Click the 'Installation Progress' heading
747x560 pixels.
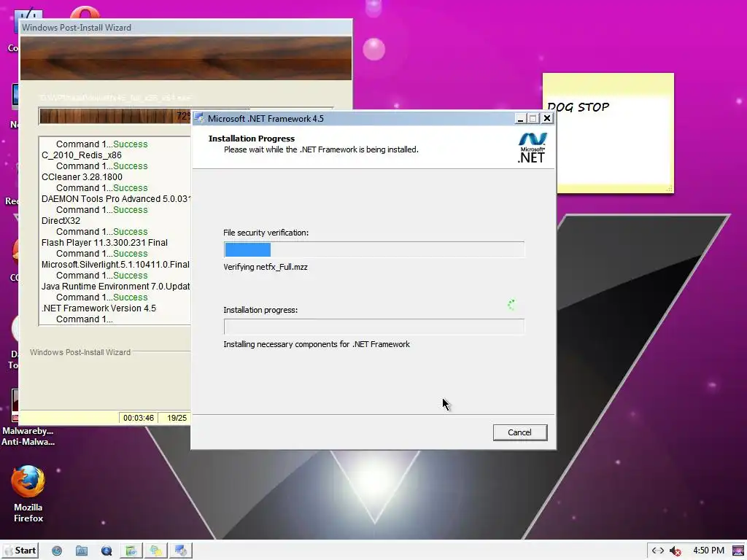[x=252, y=139]
